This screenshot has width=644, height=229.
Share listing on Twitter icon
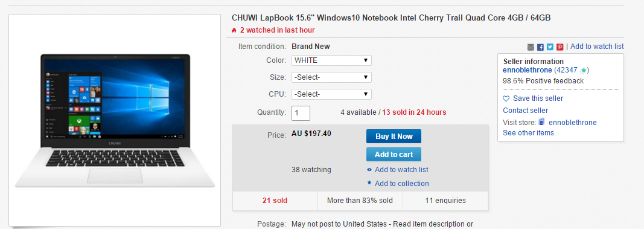tap(550, 47)
